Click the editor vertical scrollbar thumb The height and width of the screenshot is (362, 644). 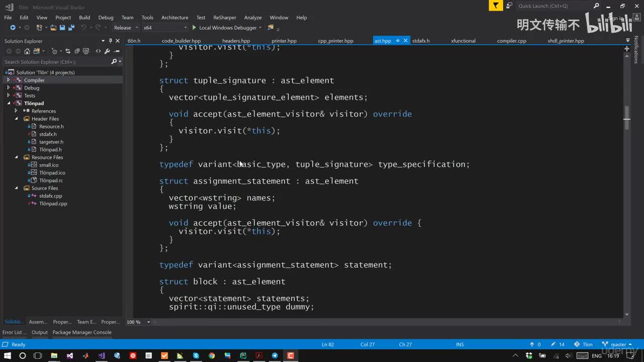627,119
